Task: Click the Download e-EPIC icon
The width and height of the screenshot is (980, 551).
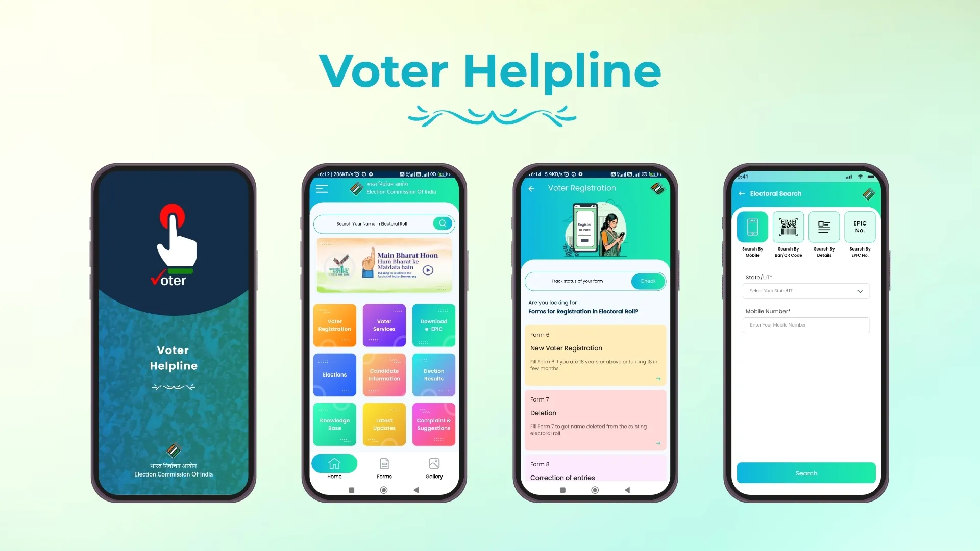Action: coord(433,325)
